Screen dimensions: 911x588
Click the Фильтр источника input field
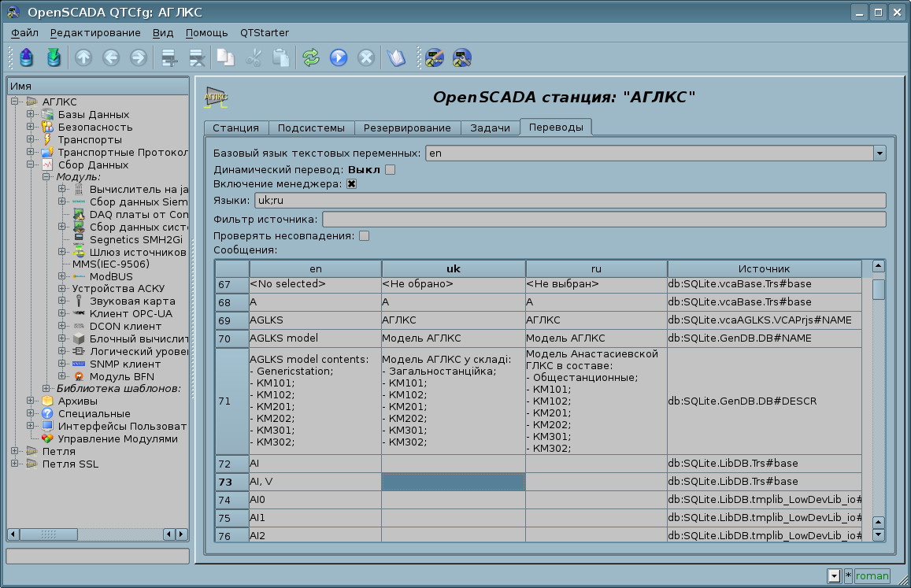604,219
